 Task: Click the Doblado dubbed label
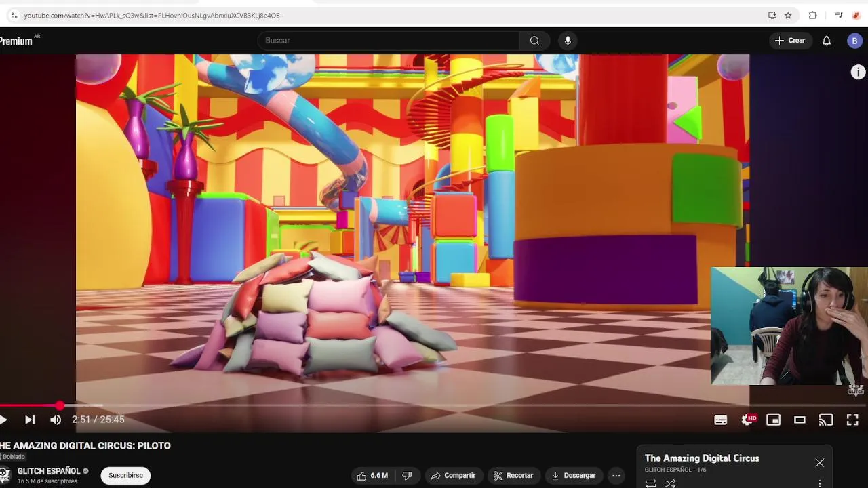(x=13, y=457)
